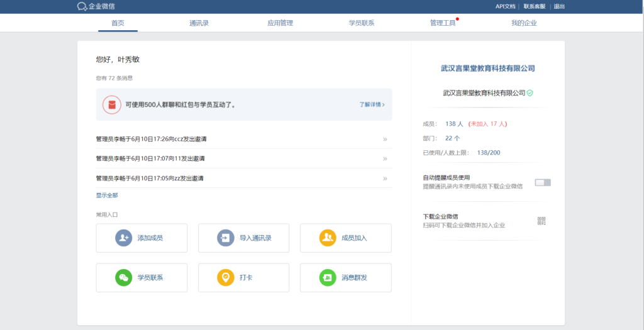Click the 学员联系 green WeChat icon
The width and height of the screenshot is (644, 330).
123,278
